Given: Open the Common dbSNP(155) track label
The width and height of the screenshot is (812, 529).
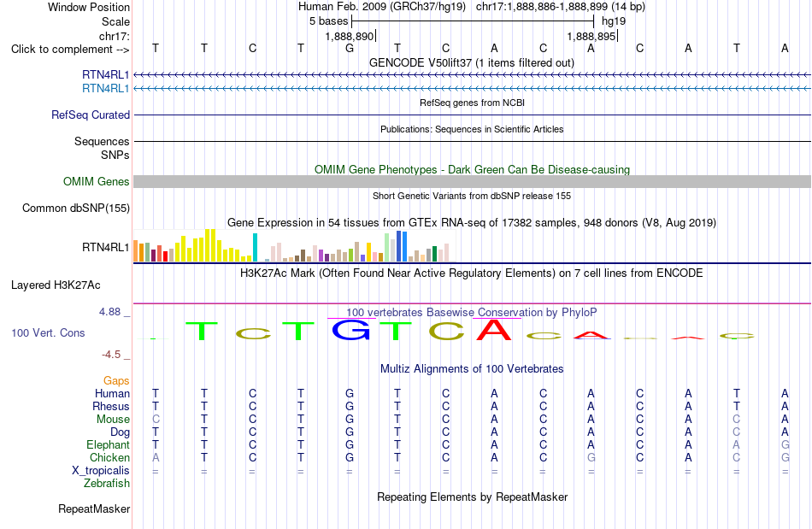Looking at the screenshot, I should pos(76,208).
